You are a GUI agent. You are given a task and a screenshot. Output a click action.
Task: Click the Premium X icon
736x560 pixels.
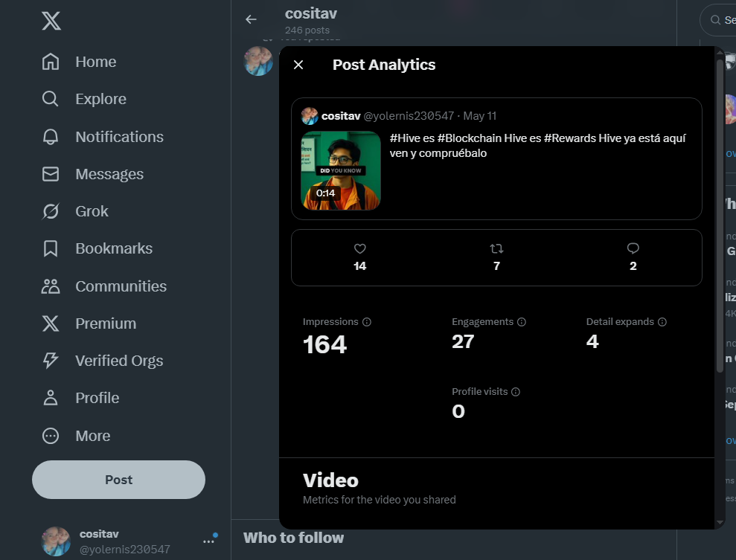pyautogui.click(x=51, y=324)
